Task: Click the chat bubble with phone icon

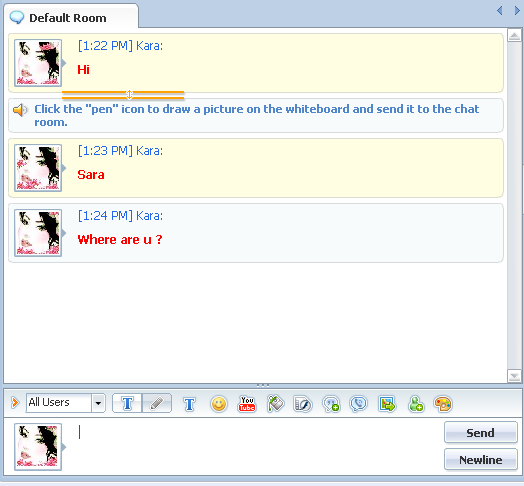Action: 359,404
